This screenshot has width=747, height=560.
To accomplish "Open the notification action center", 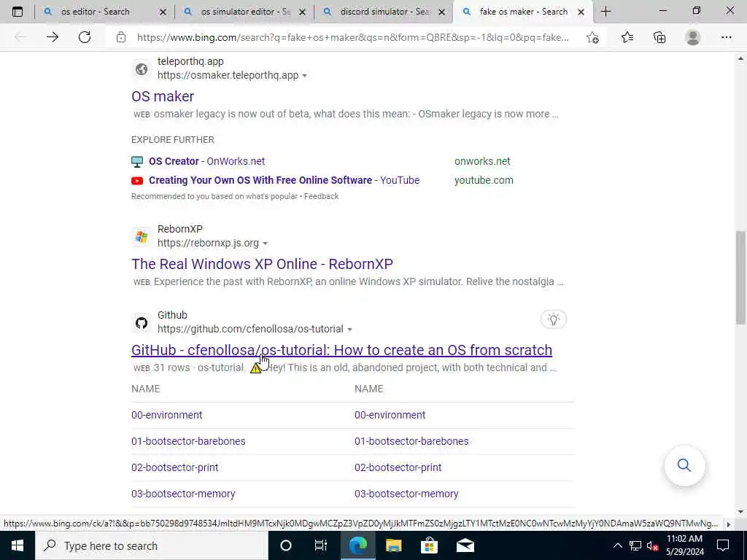I will tap(723, 545).
